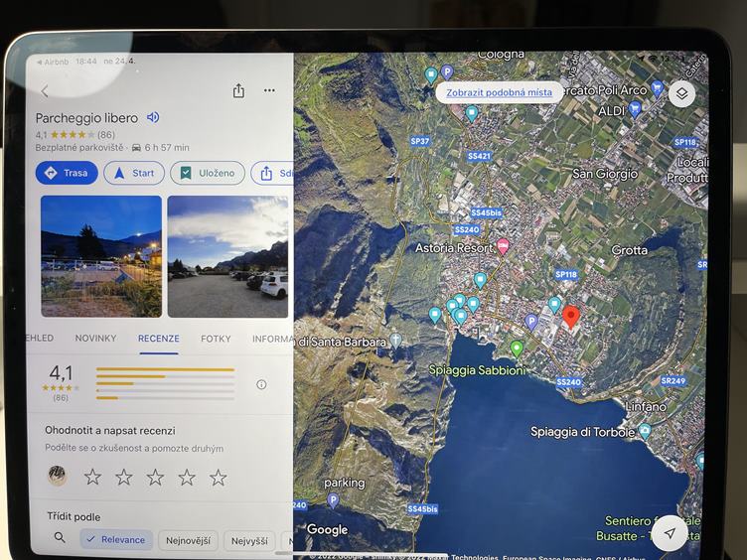Tap the Linfano map label

click(x=646, y=407)
